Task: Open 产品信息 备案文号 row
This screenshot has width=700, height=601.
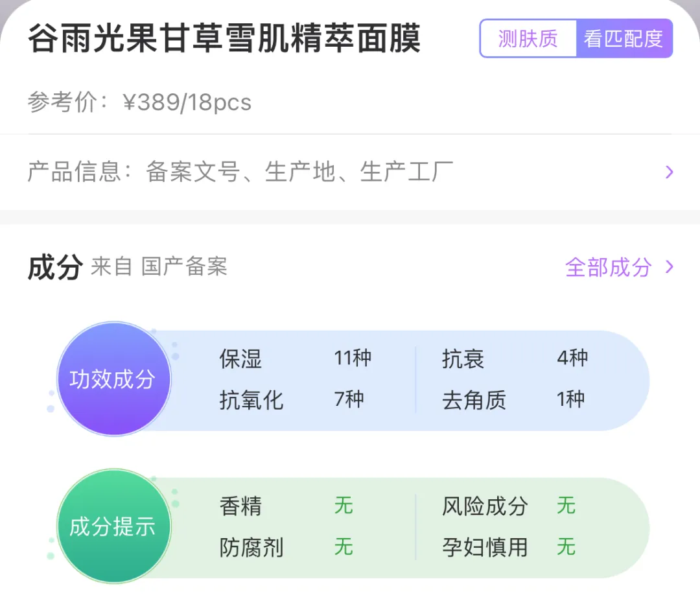Action: point(240,172)
